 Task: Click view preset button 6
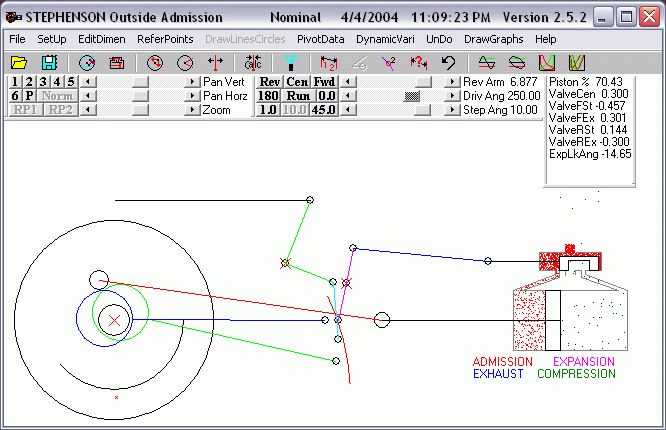pyautogui.click(x=15, y=96)
